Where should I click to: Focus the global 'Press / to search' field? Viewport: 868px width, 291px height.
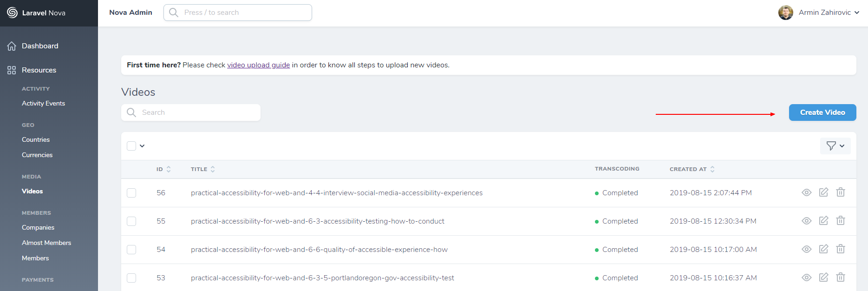(x=238, y=13)
